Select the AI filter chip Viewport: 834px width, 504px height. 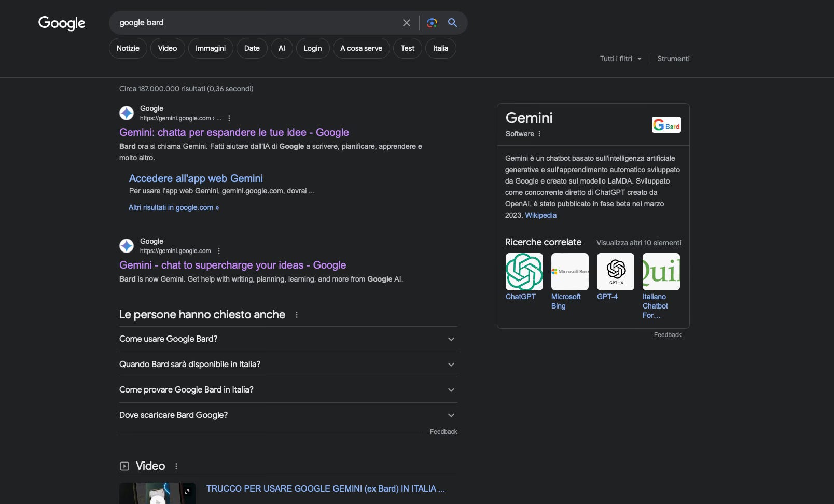pyautogui.click(x=282, y=48)
